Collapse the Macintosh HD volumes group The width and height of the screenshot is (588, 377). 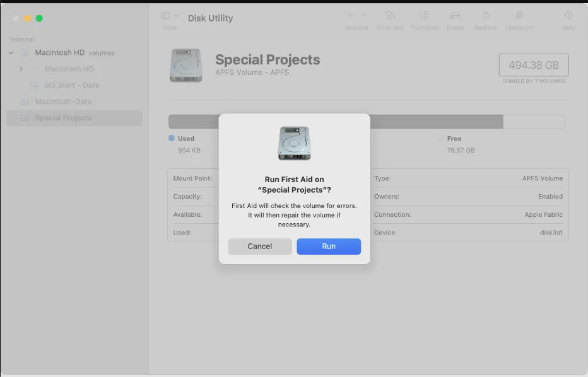11,53
